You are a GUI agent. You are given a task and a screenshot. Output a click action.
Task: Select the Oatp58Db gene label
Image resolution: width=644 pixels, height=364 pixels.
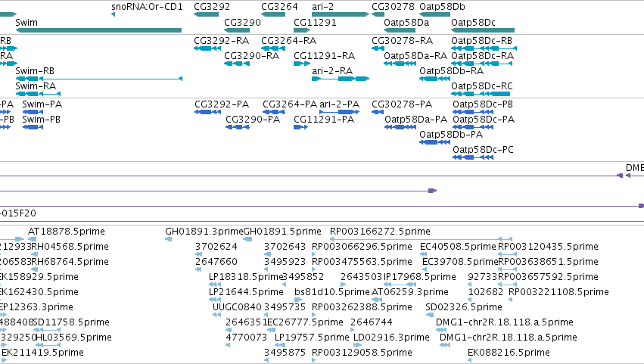pyautogui.click(x=443, y=7)
